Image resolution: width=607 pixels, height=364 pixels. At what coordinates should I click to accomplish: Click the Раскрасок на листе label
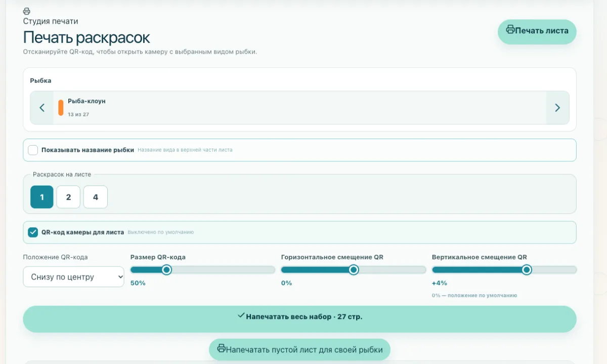click(x=62, y=174)
